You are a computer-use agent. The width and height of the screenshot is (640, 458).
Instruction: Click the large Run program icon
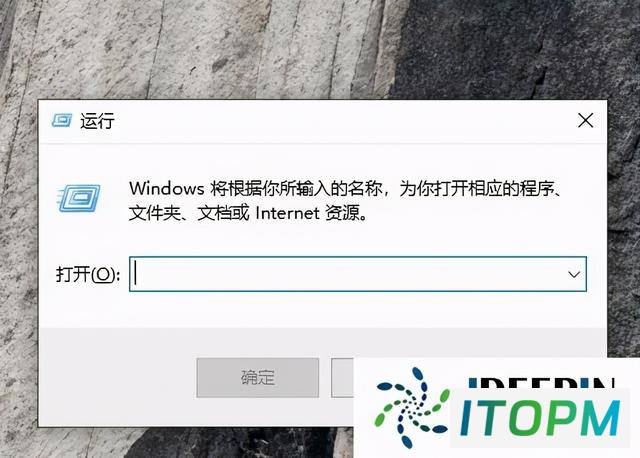pos(79,198)
